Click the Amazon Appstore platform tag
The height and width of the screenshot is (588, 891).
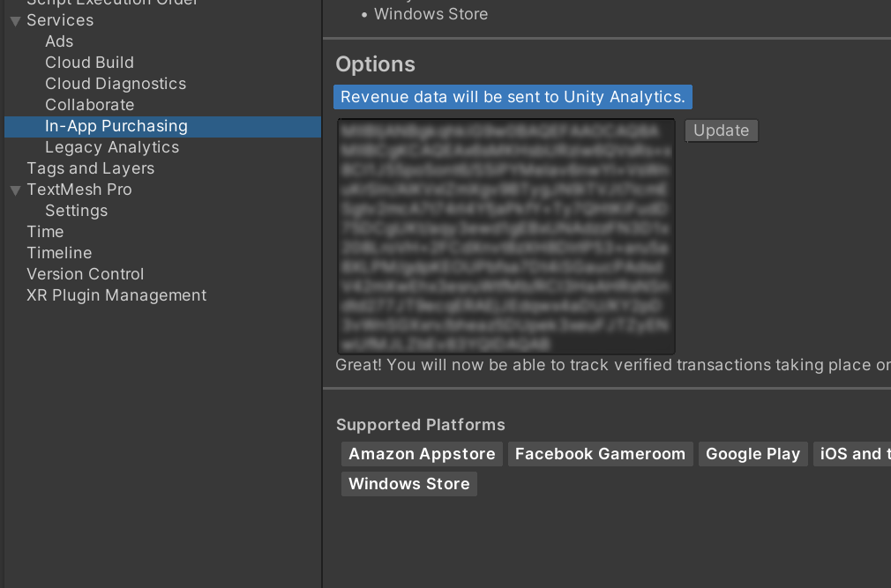click(x=422, y=454)
